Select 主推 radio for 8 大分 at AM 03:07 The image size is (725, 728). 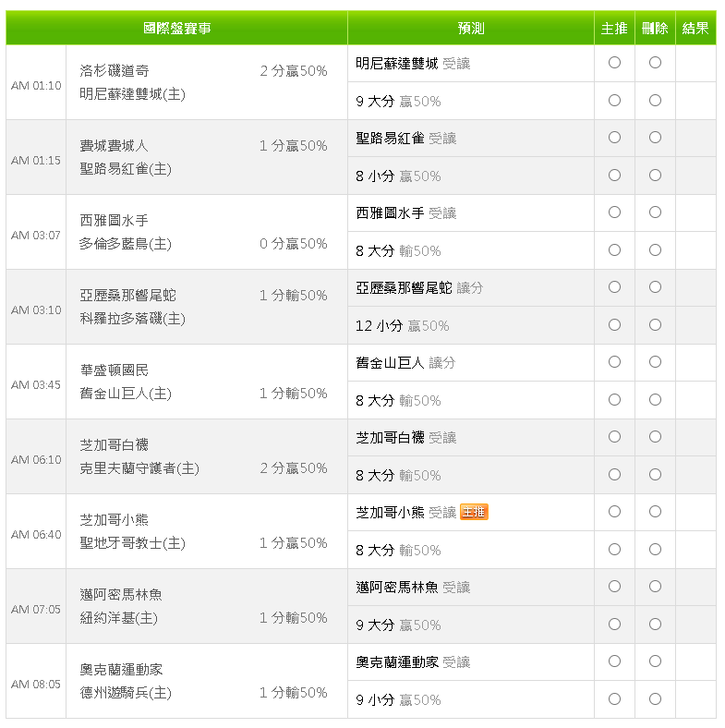614,249
